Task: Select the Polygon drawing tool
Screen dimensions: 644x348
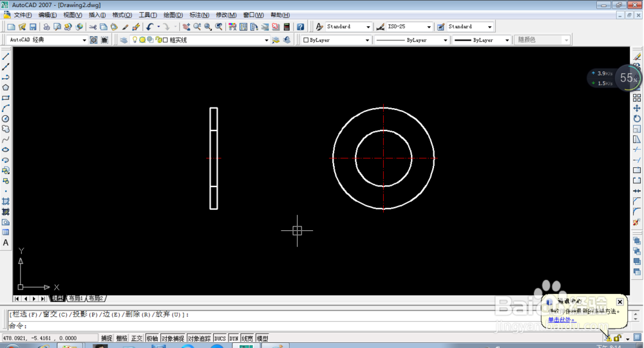Action: 6,87
